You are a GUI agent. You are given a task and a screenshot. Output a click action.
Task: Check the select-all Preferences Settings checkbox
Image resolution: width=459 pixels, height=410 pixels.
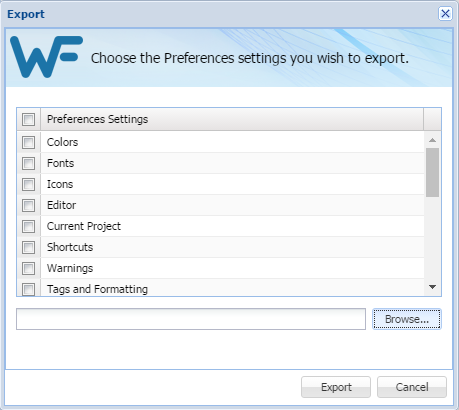tap(28, 119)
